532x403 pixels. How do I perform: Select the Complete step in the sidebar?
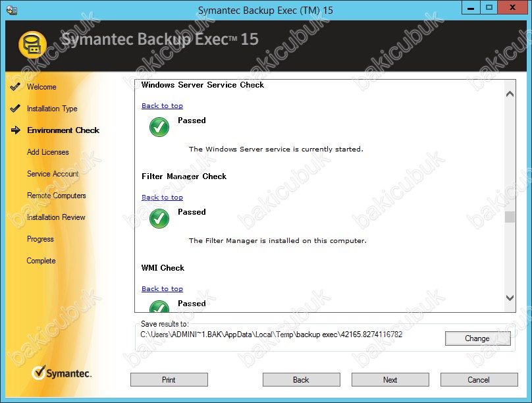41,261
